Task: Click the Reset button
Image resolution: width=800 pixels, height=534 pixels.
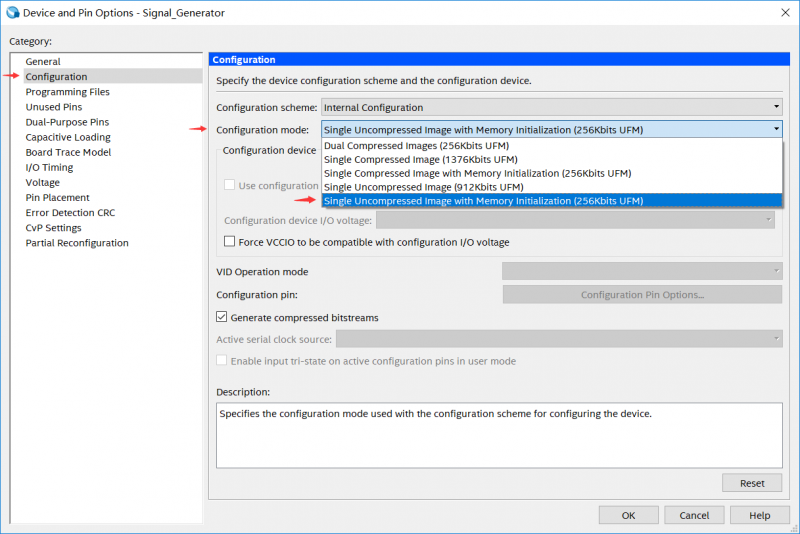Action: point(751,483)
